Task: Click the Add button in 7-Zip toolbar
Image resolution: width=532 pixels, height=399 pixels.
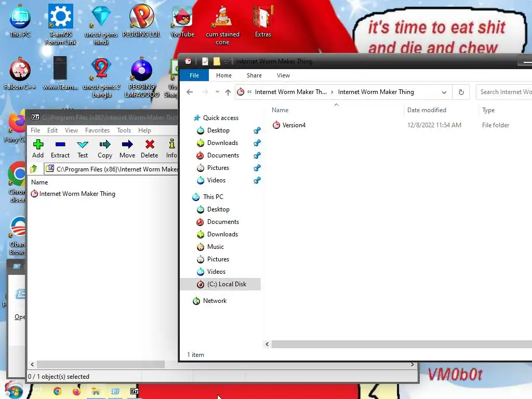Action: [x=38, y=149]
